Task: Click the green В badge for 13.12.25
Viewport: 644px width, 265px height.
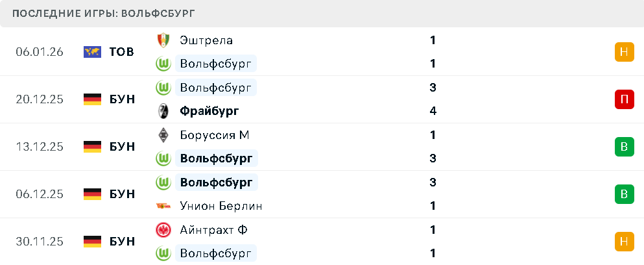Action: 624,147
